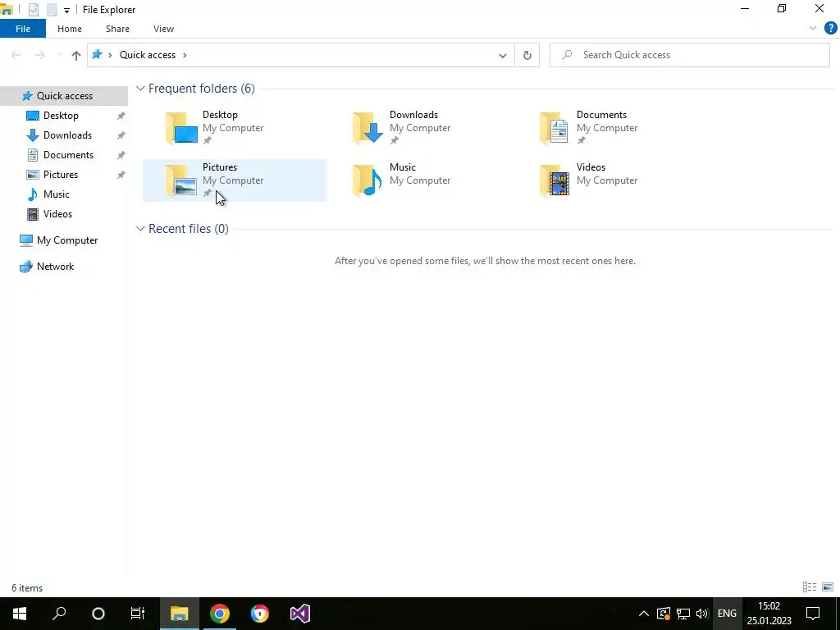This screenshot has height=630, width=840.
Task: Switch to Large icons view layout
Action: [x=828, y=587]
